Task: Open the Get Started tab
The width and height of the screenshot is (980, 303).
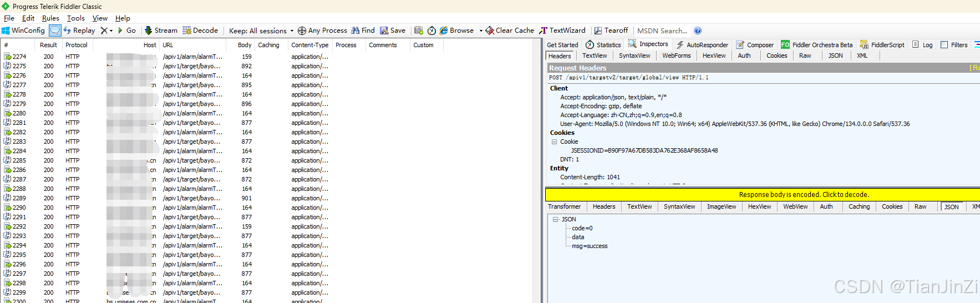Action: (x=562, y=45)
